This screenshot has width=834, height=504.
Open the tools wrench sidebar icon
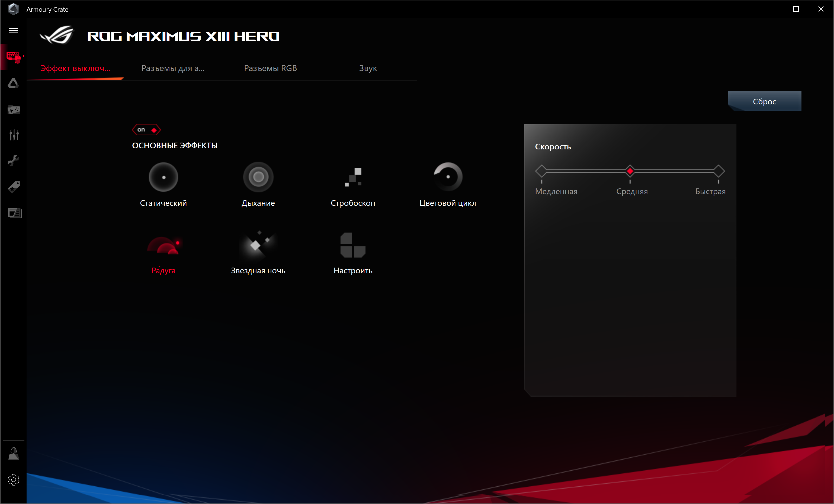14,160
